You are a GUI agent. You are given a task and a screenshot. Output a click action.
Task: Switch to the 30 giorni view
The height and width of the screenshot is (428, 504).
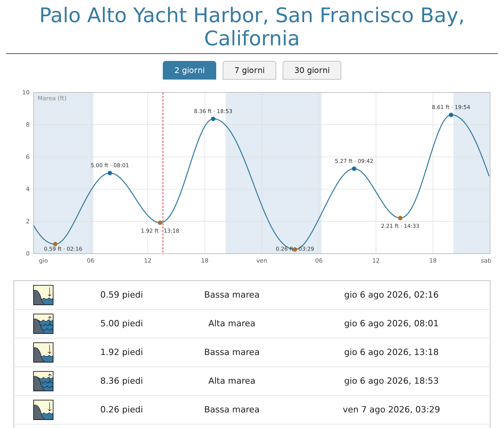[x=312, y=70]
